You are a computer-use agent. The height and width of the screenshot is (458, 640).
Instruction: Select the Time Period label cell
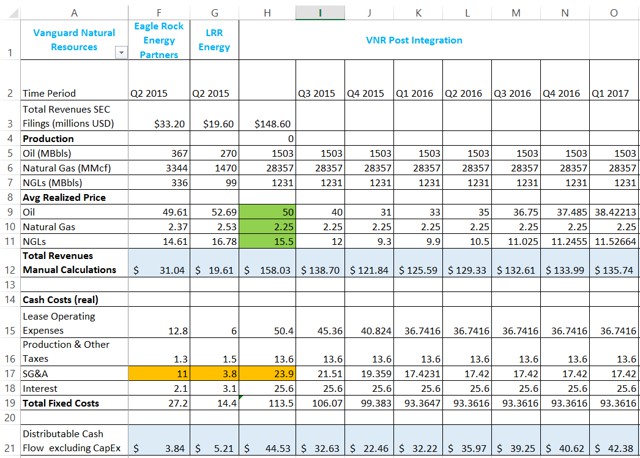pos(74,80)
